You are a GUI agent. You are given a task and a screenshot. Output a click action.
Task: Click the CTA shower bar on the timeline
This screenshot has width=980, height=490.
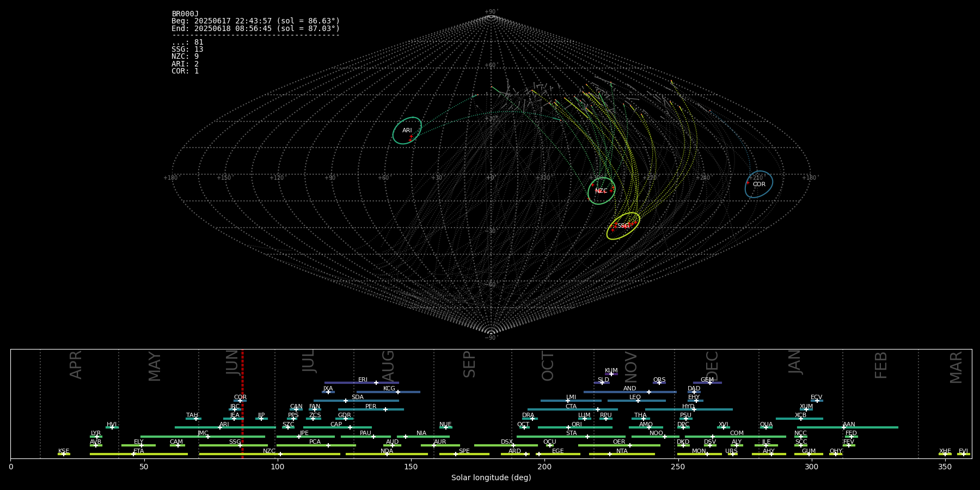[573, 409]
